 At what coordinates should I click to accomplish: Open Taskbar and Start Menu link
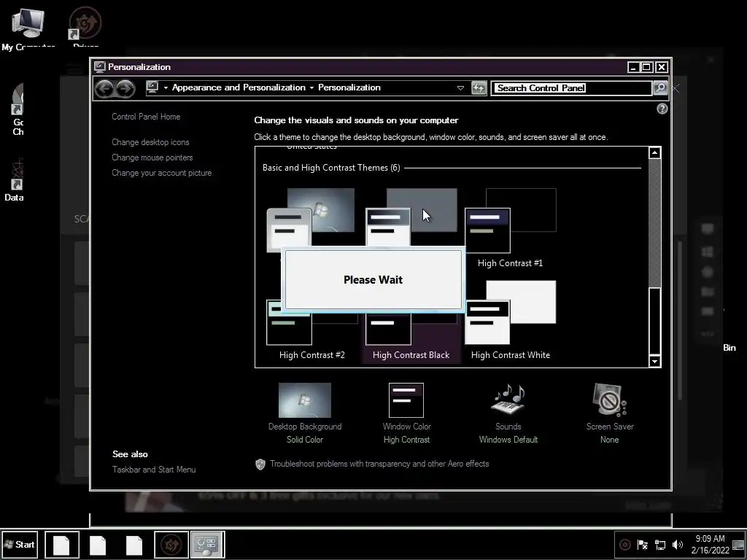(x=154, y=470)
